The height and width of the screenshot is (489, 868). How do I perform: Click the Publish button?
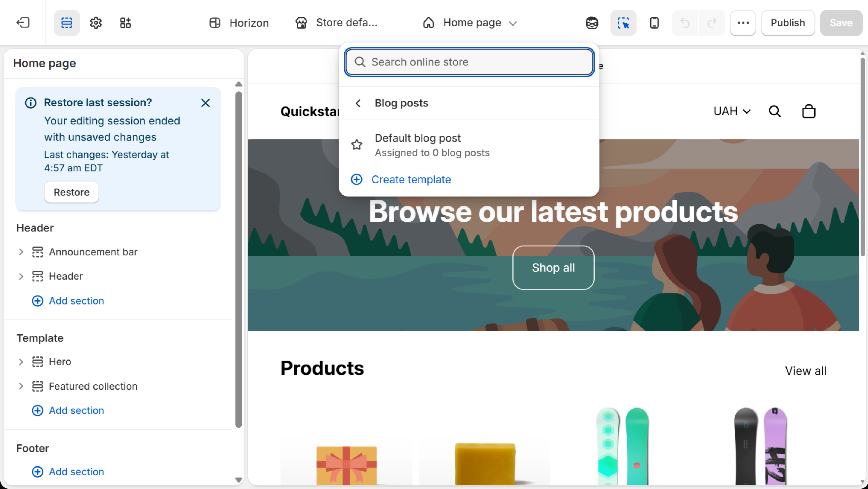(x=788, y=23)
